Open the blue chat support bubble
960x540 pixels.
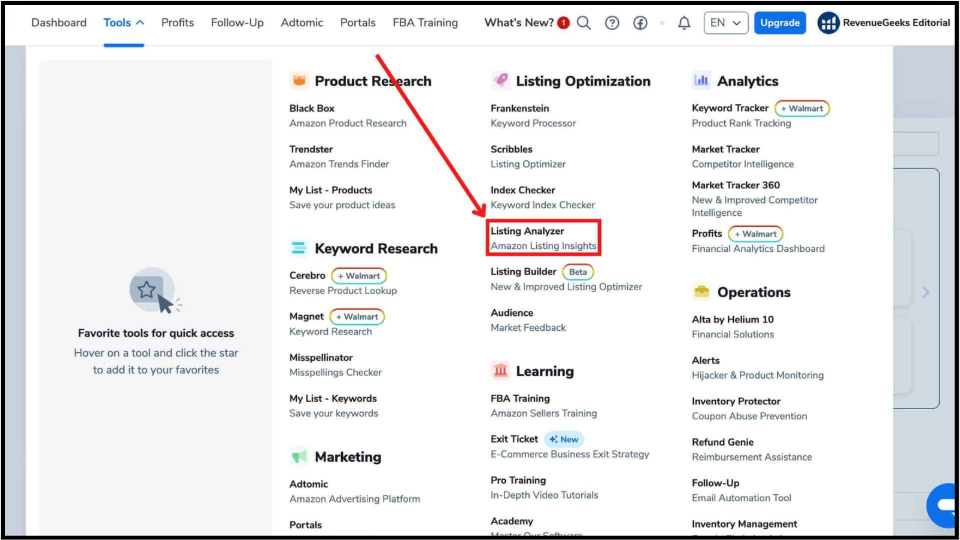(x=943, y=505)
